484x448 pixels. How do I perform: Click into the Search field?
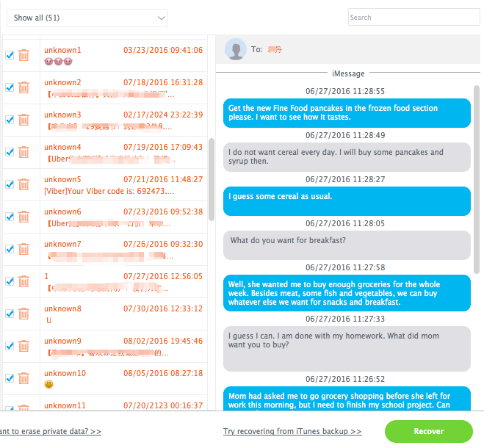(414, 18)
